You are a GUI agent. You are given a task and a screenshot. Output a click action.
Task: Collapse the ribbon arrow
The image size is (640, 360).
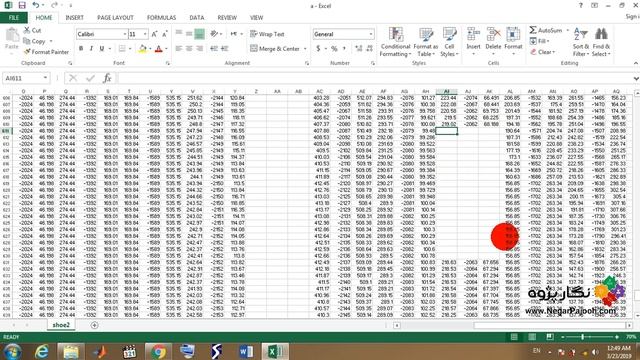click(636, 63)
